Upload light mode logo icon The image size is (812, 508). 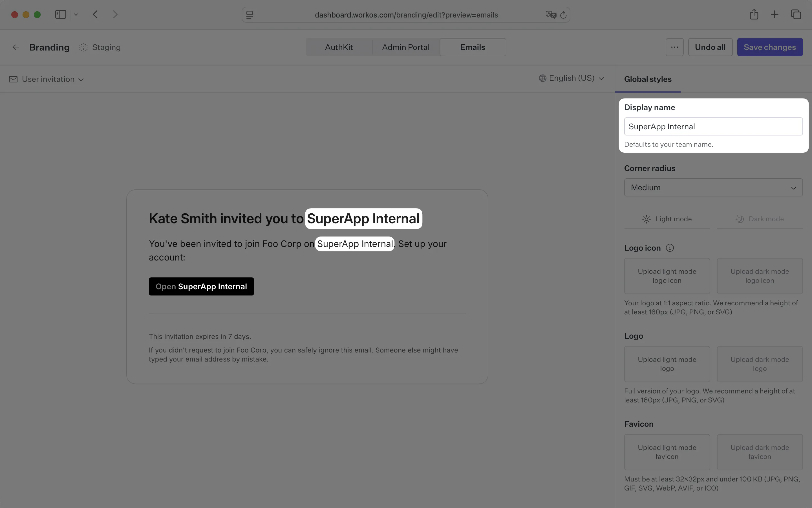667,276
